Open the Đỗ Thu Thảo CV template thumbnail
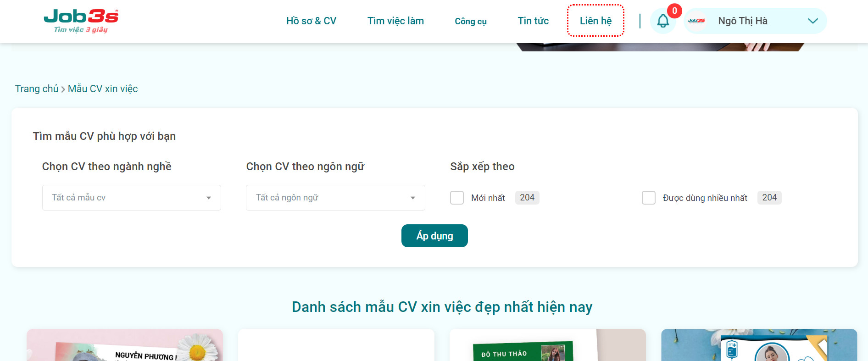The height and width of the screenshot is (361, 868). click(548, 345)
